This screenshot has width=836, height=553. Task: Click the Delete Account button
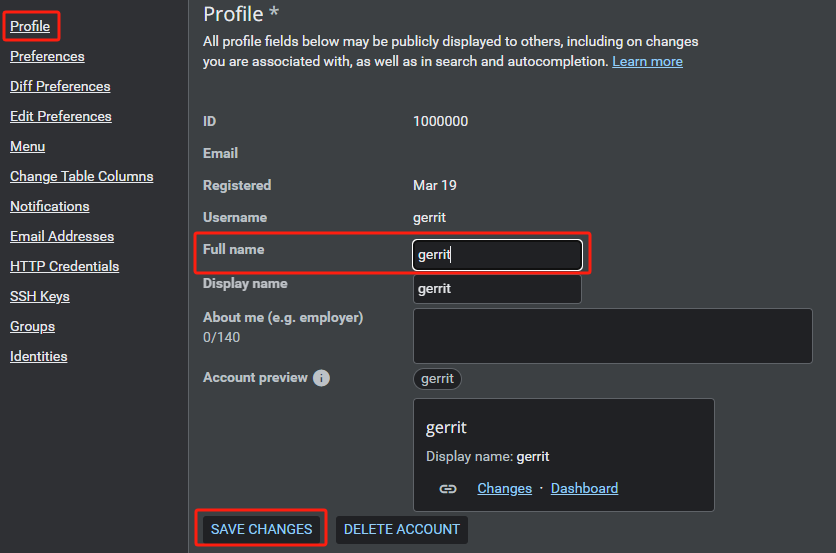401,529
